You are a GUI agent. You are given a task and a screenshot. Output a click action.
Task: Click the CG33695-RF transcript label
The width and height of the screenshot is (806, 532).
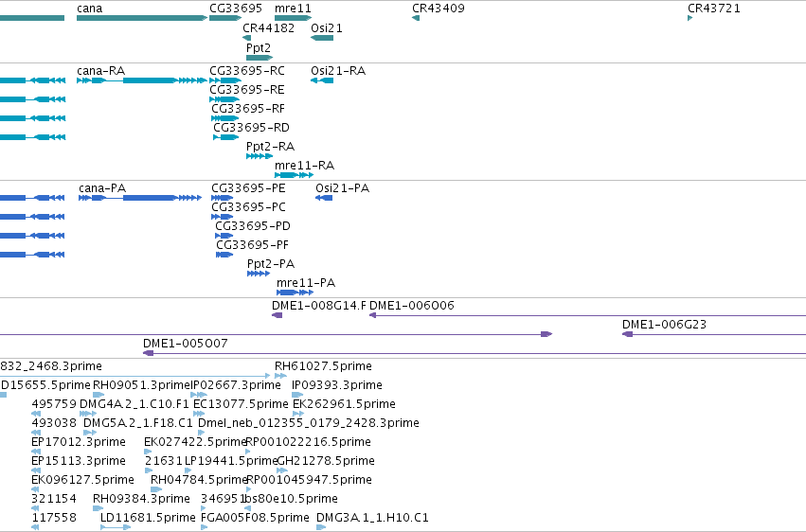(x=248, y=108)
